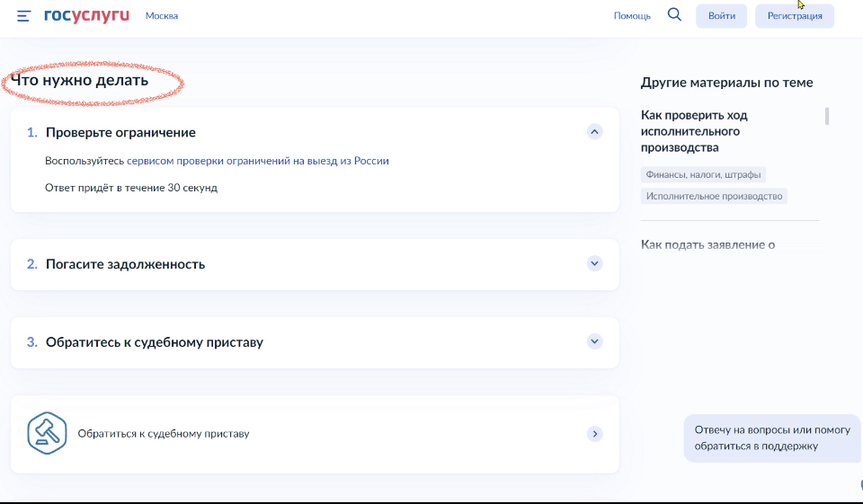Click the Погасите задолженность heading
The height and width of the screenshot is (504, 863).
[125, 264]
